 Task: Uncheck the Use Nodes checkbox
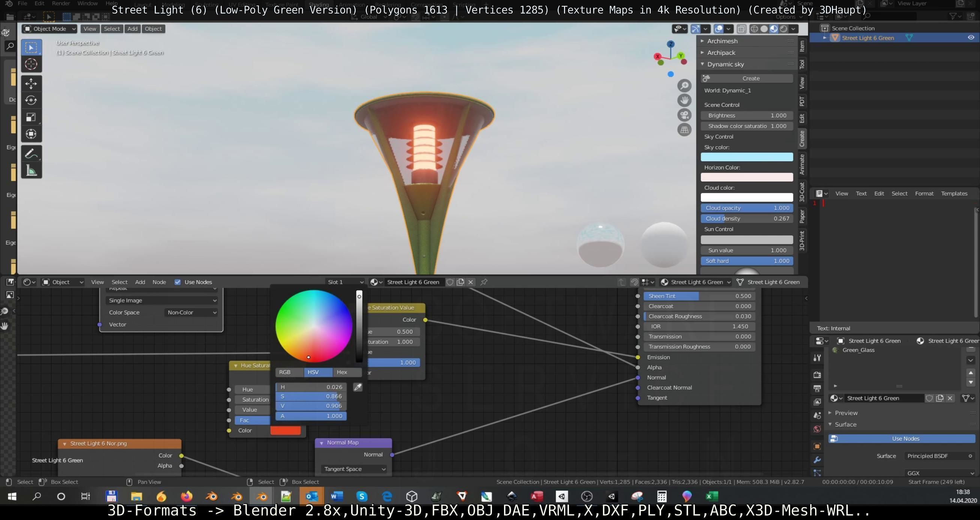click(x=177, y=282)
